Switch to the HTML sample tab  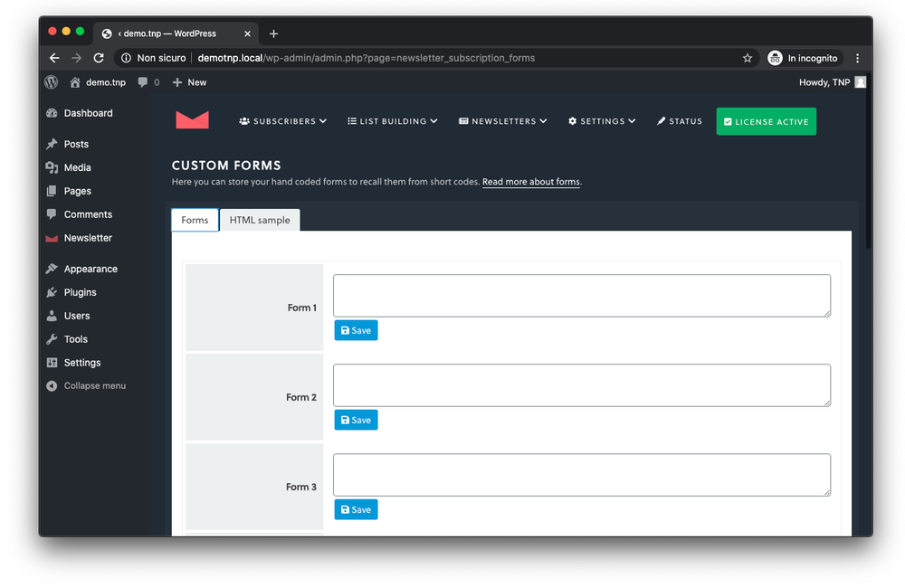tap(260, 220)
